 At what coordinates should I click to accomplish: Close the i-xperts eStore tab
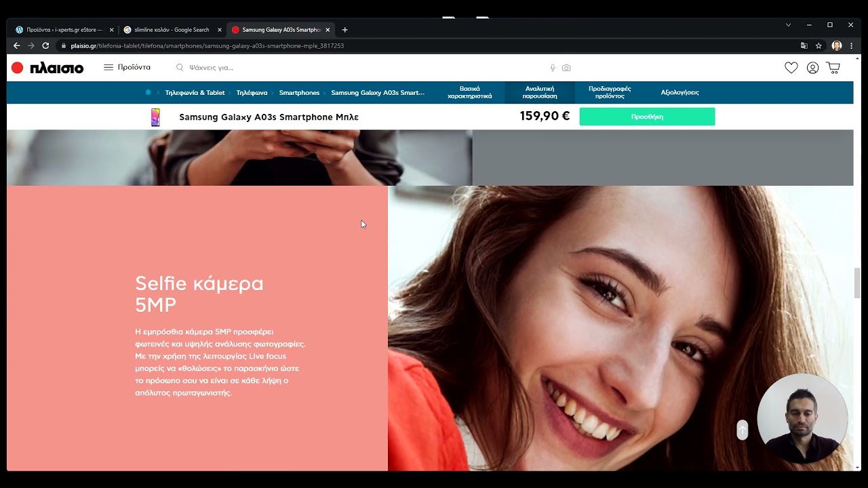(111, 30)
